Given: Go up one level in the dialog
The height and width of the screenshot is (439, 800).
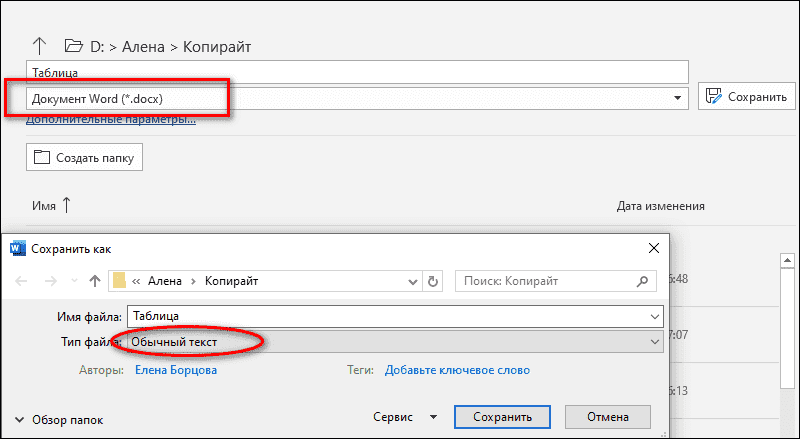Looking at the screenshot, I should tap(95, 281).
